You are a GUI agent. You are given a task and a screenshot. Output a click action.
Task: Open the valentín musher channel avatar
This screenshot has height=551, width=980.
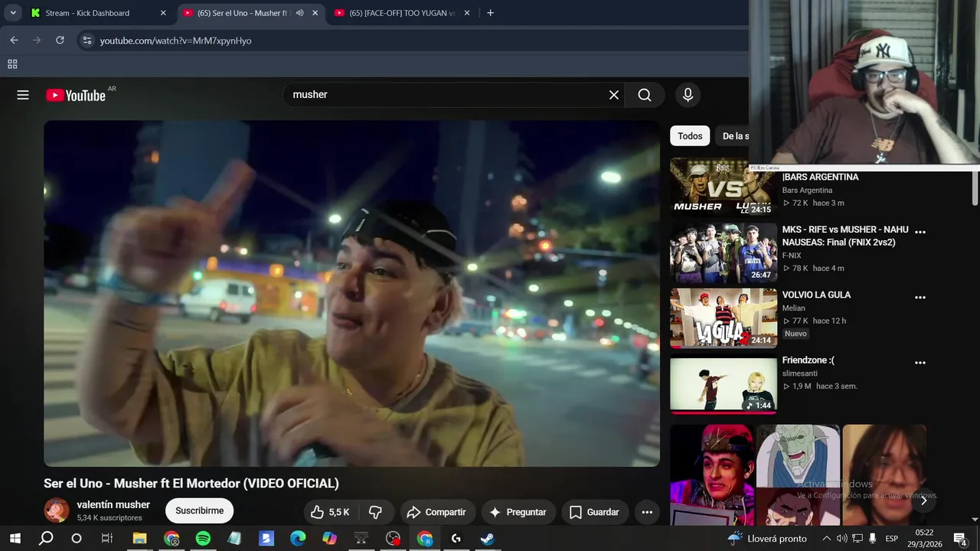pyautogui.click(x=57, y=510)
